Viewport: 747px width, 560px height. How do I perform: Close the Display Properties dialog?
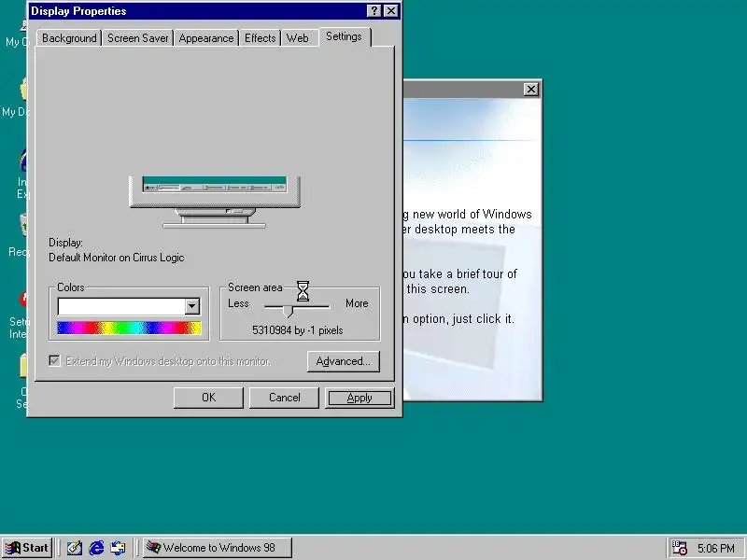(390, 11)
